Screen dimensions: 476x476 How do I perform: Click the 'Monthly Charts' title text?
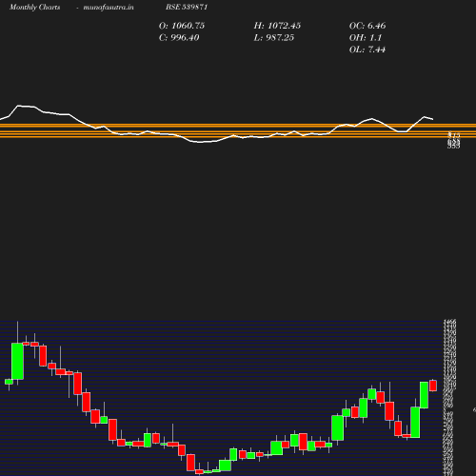[x=34, y=7]
